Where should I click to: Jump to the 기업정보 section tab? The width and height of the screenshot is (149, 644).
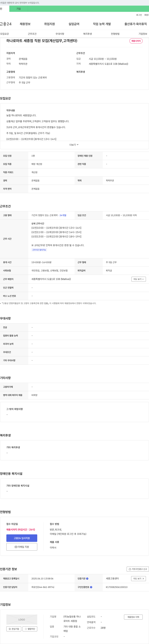point(143,34)
